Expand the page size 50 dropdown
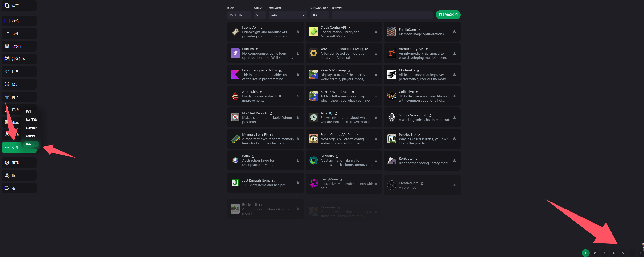 [x=260, y=15]
